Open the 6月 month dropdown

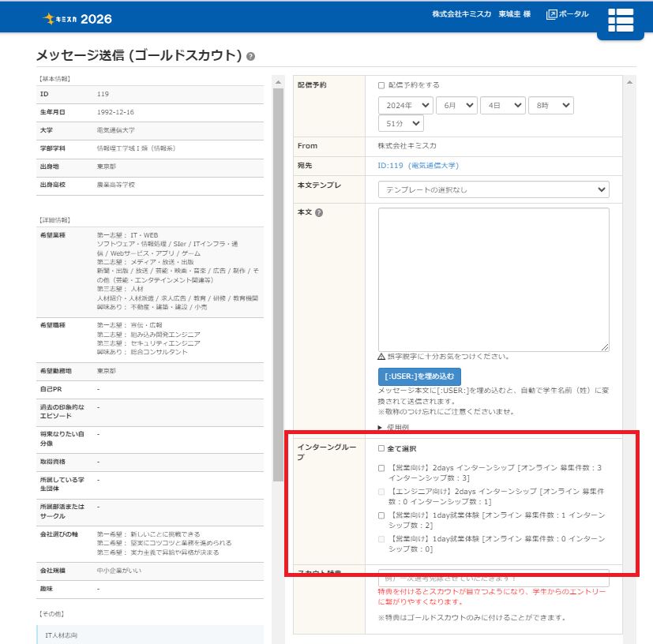coord(456,105)
